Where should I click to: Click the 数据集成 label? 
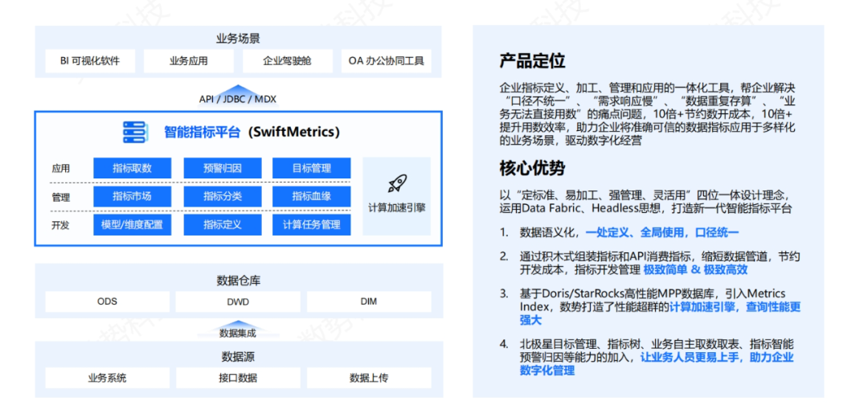[238, 333]
